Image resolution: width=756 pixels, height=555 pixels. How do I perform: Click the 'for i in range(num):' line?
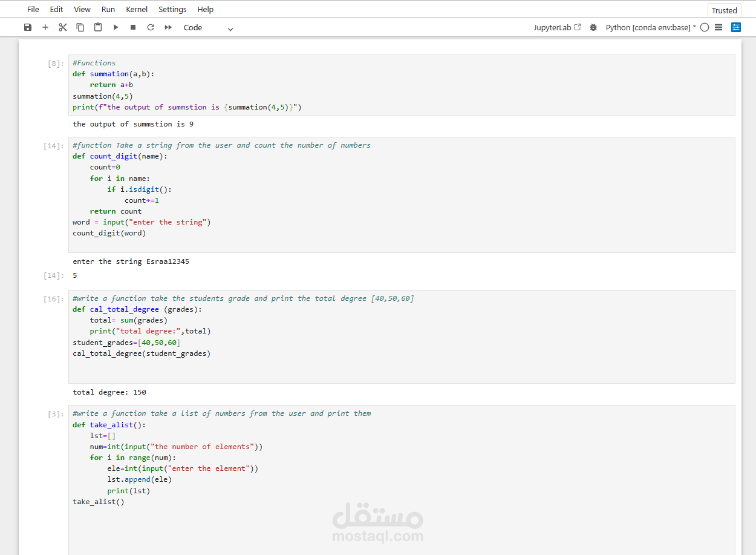click(133, 458)
